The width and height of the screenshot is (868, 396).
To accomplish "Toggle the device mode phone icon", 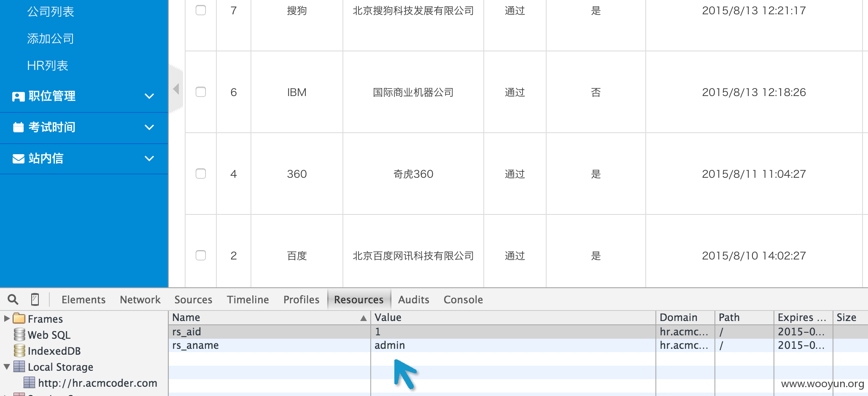I will [35, 300].
